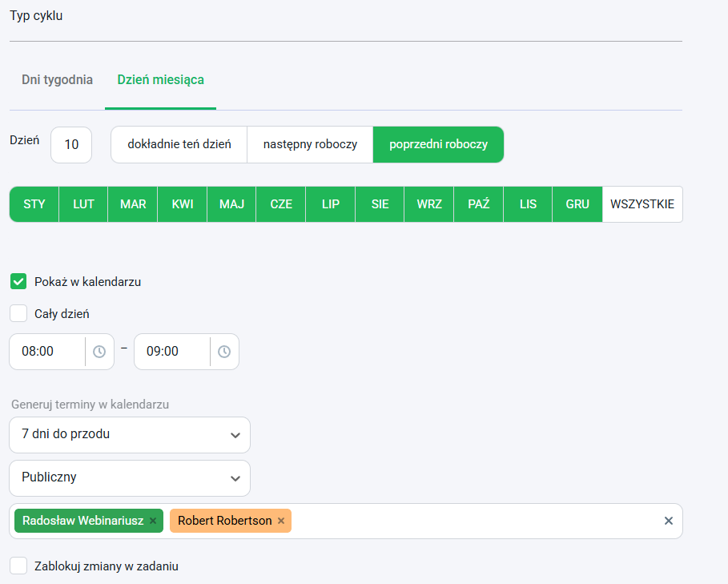
Task: Select WSZYSTKIE months button
Action: click(x=642, y=204)
